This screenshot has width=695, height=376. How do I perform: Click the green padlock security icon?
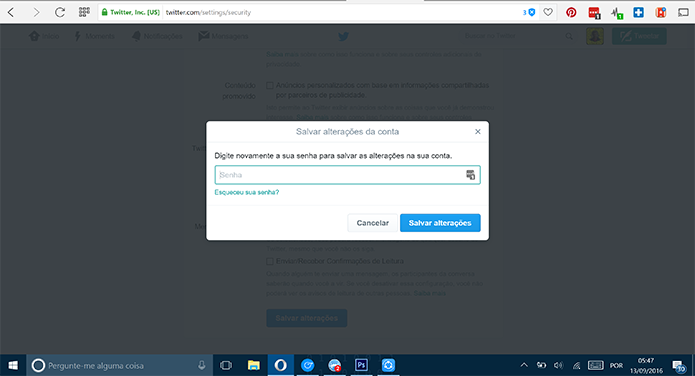[x=105, y=12]
